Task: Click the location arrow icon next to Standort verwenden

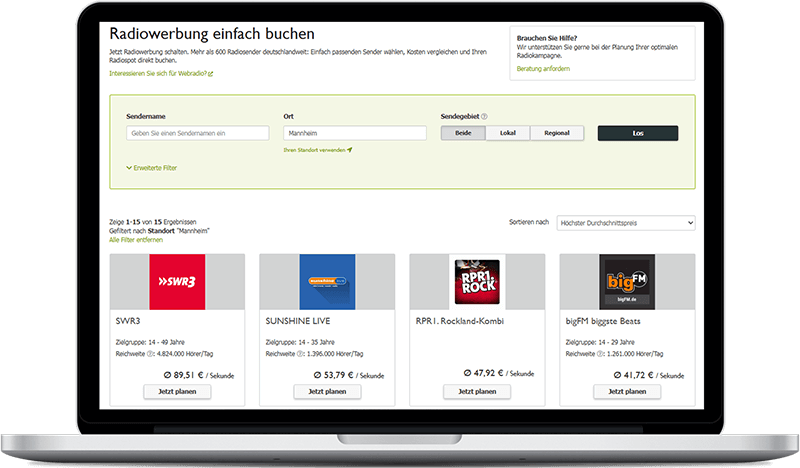Action: 349,150
